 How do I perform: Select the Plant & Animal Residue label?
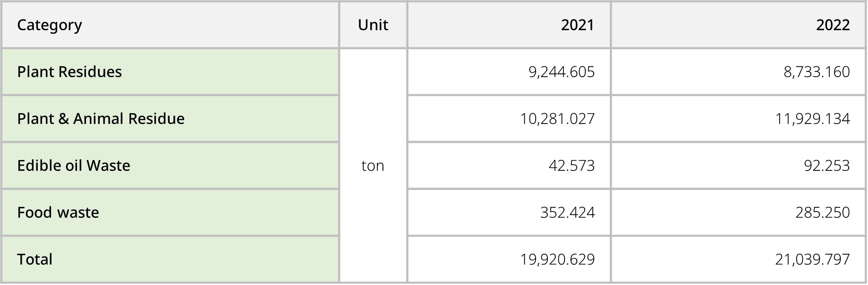pos(101,118)
